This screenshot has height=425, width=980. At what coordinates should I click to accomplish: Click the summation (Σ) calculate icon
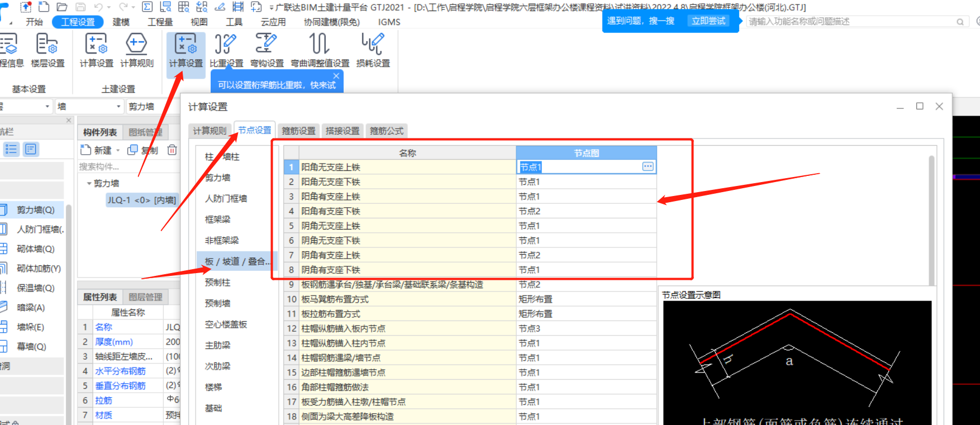(148, 7)
